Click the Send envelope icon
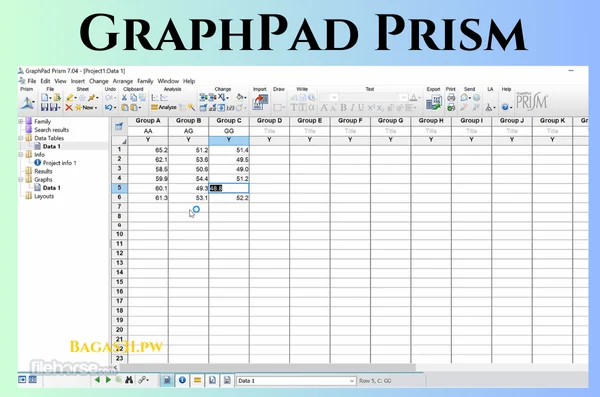Image resolution: width=600 pixels, height=397 pixels. [464, 98]
